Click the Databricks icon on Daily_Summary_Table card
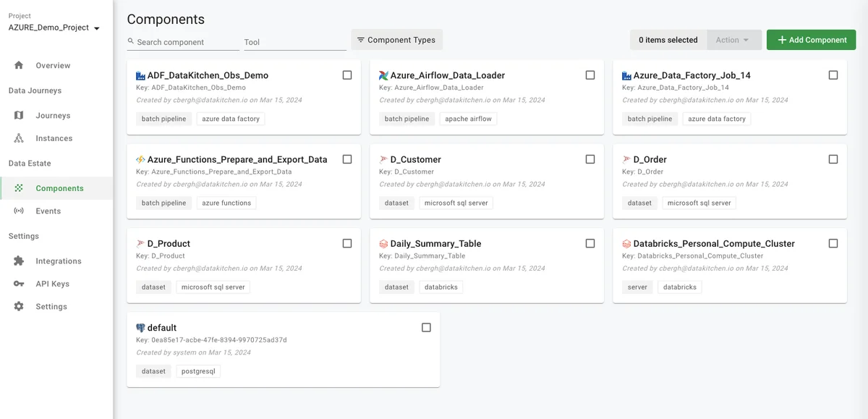 pos(383,244)
